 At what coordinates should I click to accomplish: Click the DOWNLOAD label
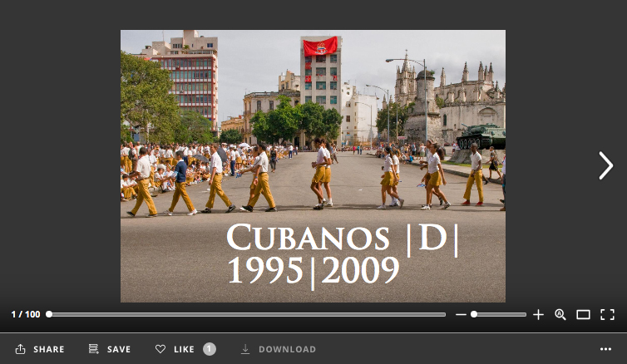point(287,349)
